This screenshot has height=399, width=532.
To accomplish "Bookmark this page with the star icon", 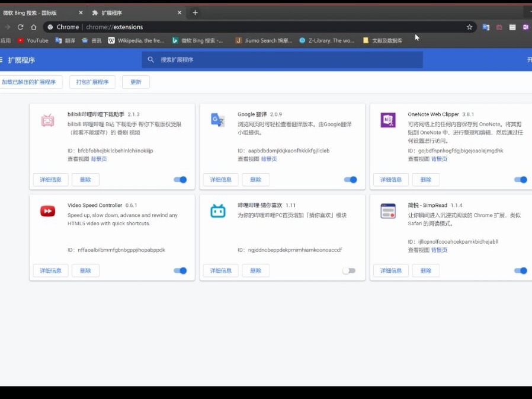I will coord(469,27).
